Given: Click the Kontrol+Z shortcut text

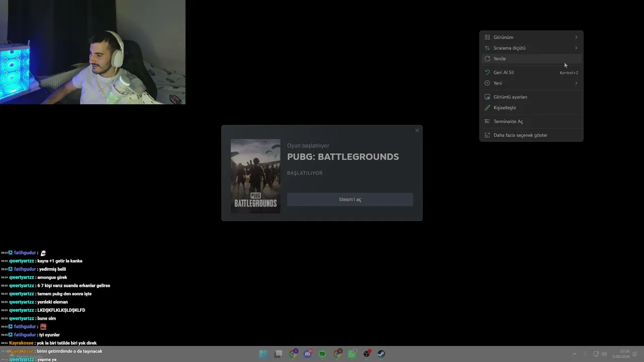Looking at the screenshot, I should click(569, 73).
